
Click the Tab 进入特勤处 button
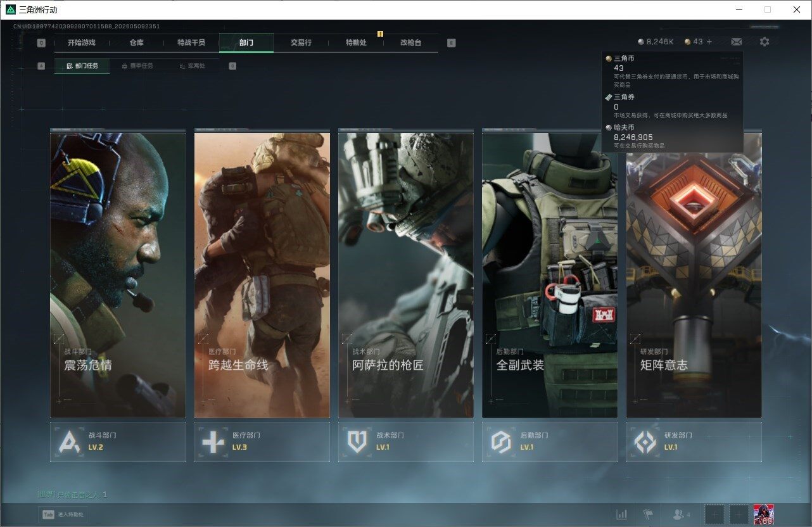(63, 515)
